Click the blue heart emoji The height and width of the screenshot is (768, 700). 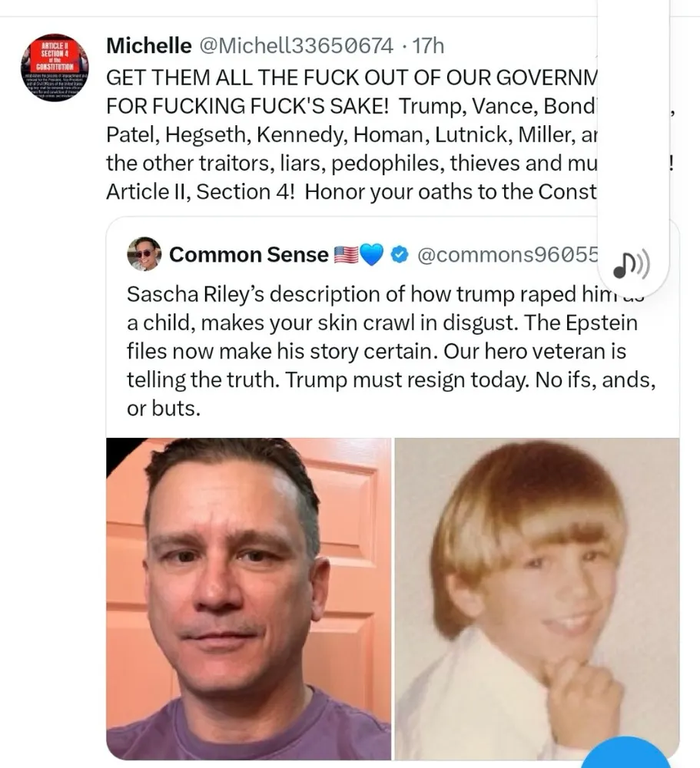371,255
